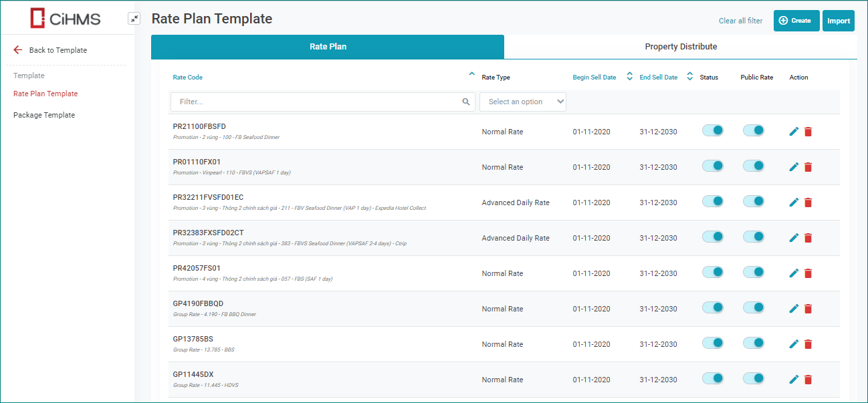This screenshot has width=868, height=403.
Task: Click the Clear all filter link
Action: coord(740,21)
